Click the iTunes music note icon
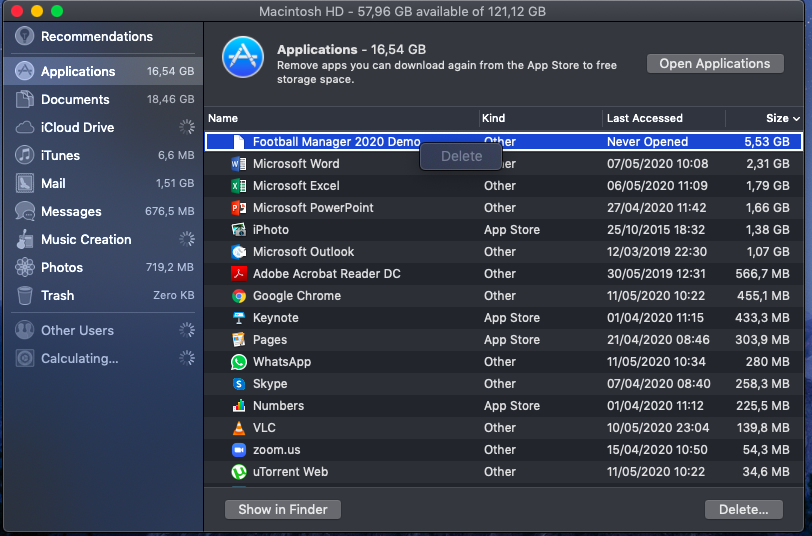Viewport: 812px width, 536px height. pyautogui.click(x=24, y=155)
